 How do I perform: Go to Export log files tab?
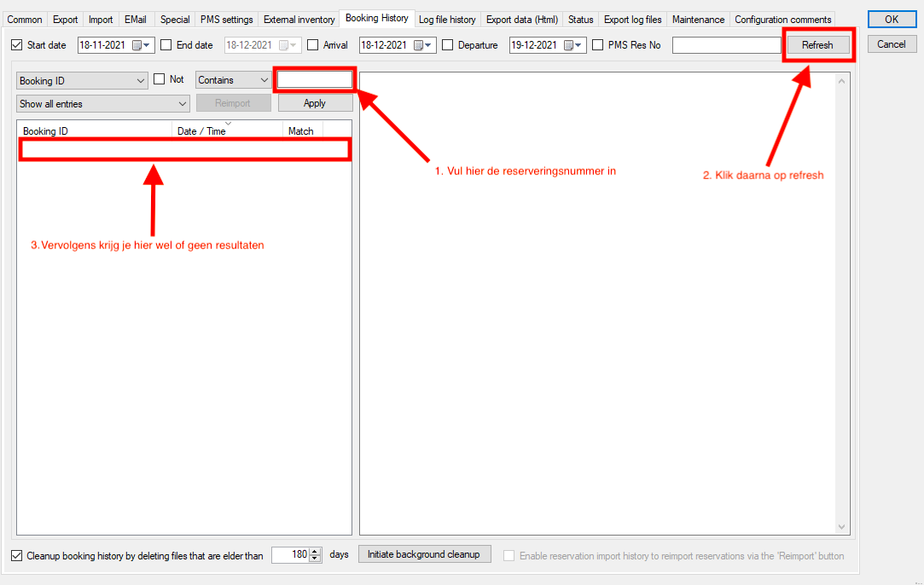(633, 20)
